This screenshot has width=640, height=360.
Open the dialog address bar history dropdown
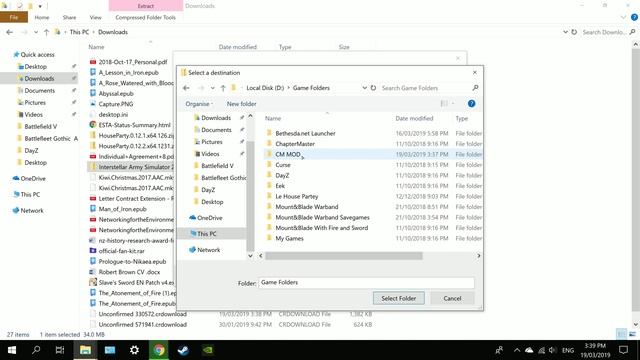point(364,88)
